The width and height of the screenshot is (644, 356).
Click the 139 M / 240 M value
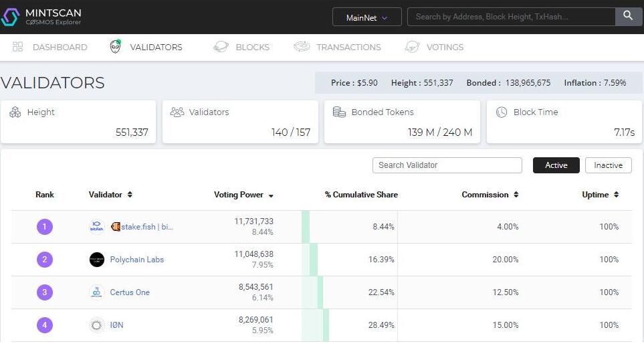click(x=440, y=132)
